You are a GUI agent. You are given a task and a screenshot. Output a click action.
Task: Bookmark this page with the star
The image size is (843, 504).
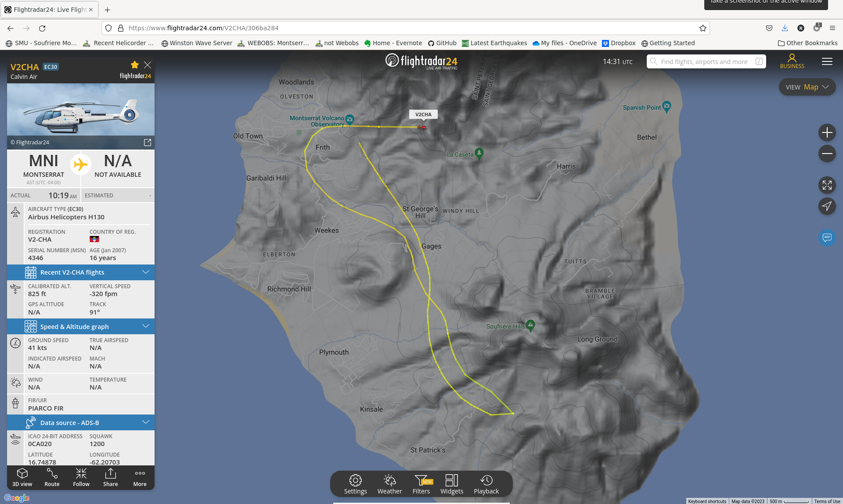(x=702, y=28)
